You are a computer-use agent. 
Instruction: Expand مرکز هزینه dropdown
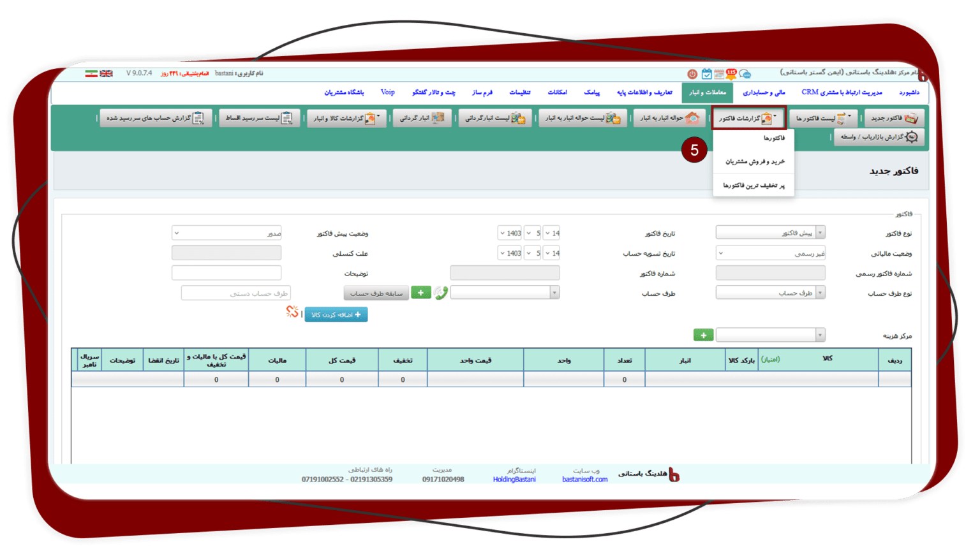tap(770, 335)
